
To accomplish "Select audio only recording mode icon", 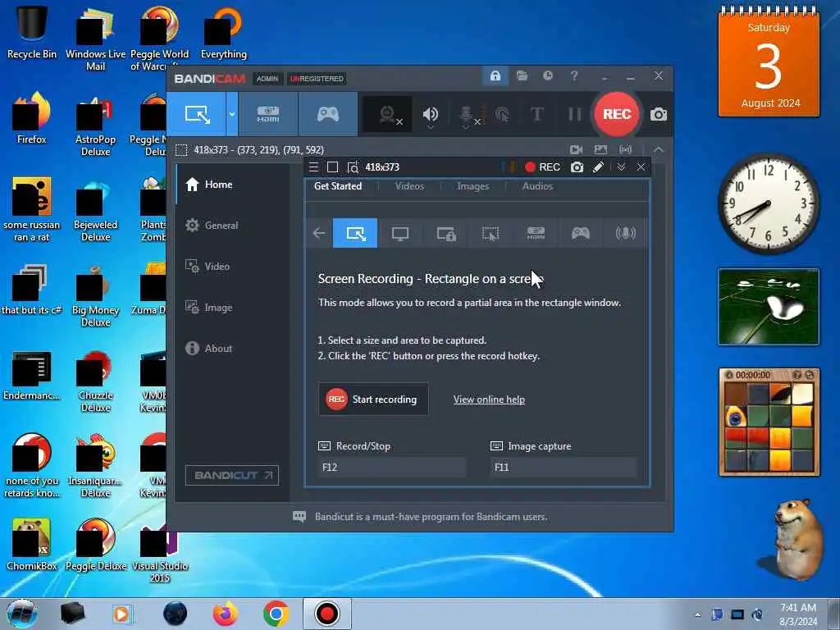I will (625, 233).
